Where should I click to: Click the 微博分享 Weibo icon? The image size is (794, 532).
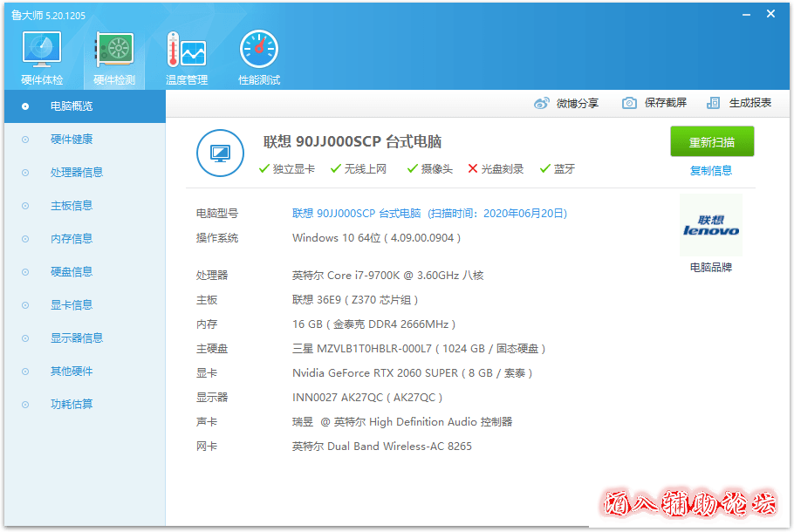point(542,103)
